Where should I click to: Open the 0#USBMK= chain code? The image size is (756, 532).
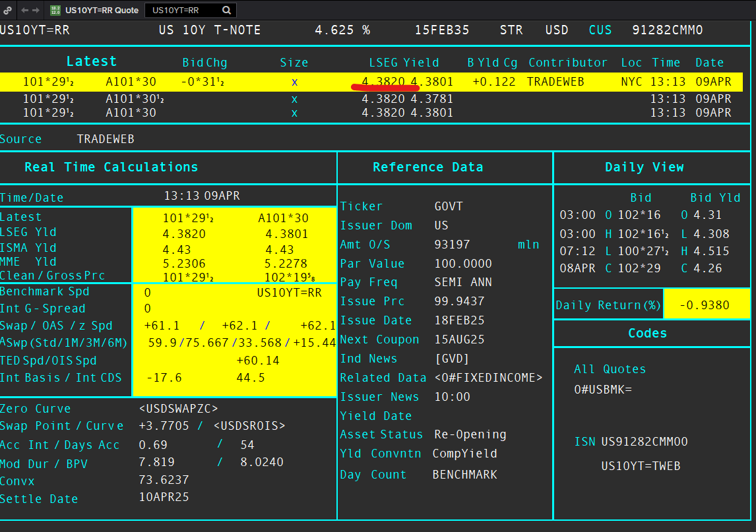pyautogui.click(x=602, y=390)
